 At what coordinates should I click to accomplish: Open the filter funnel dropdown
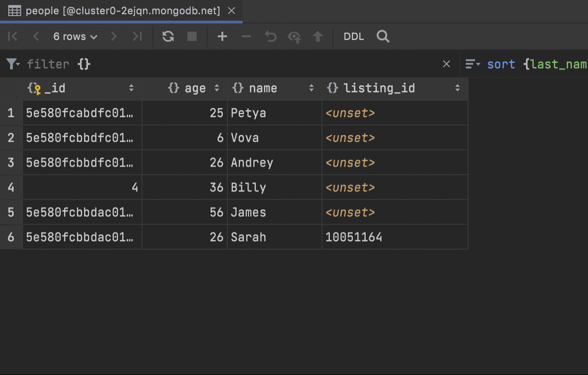tap(13, 64)
